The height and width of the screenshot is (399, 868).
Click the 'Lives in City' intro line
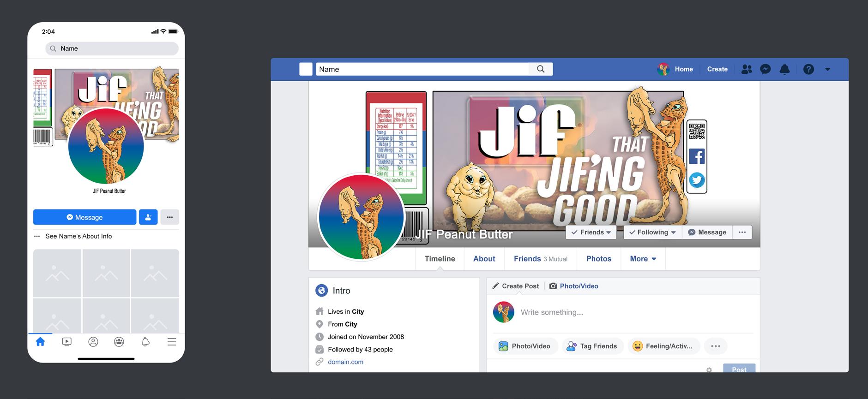tap(346, 311)
